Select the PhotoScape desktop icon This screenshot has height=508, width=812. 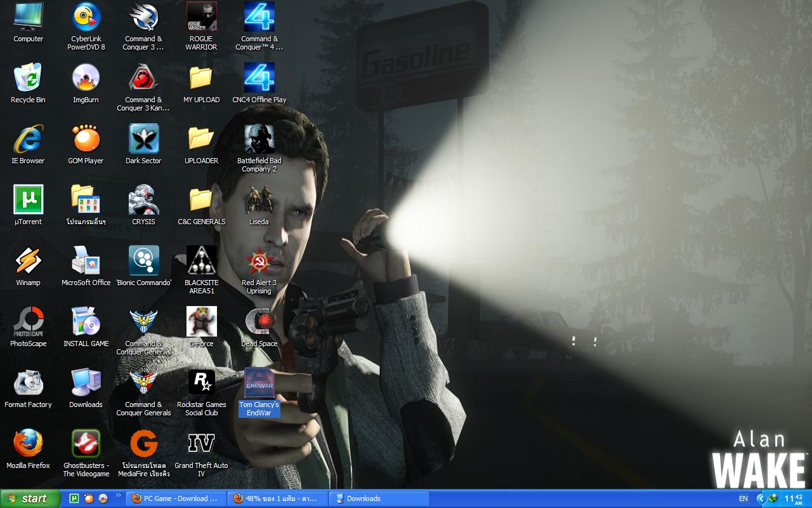click(28, 327)
